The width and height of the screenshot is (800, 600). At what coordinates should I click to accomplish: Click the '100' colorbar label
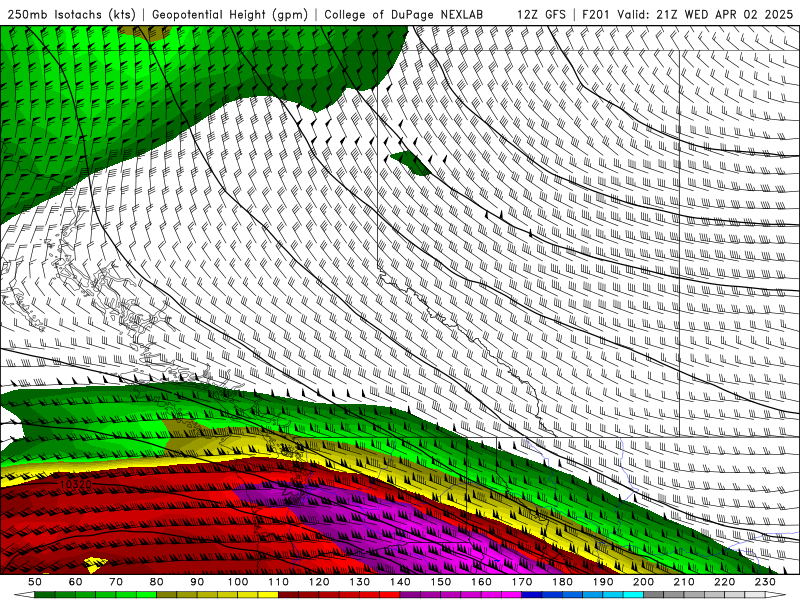(238, 582)
